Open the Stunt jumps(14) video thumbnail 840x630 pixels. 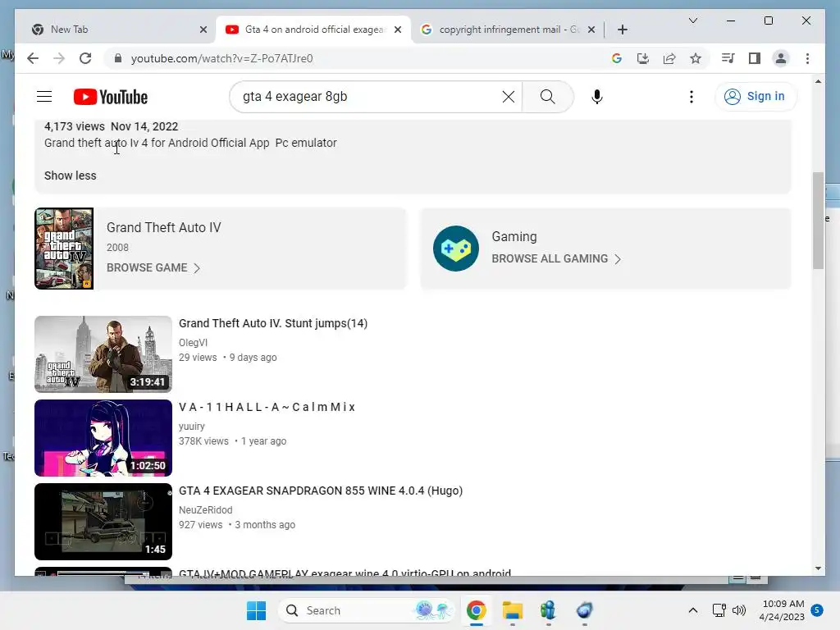103,354
